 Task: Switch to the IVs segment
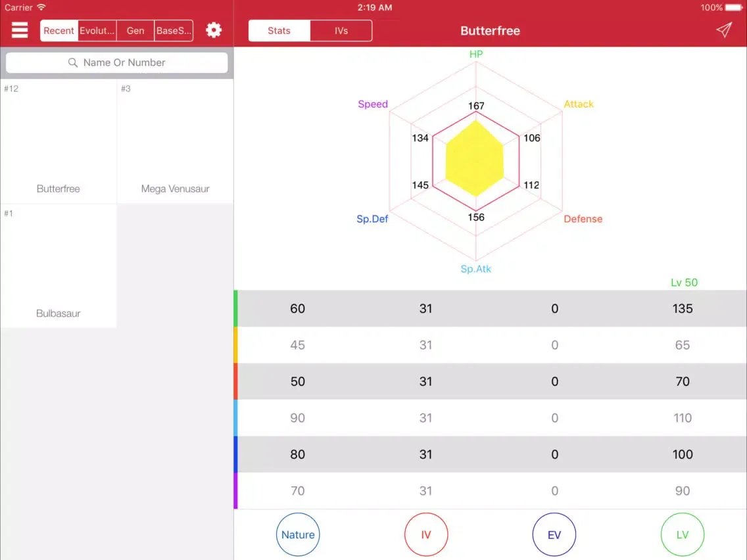pos(341,30)
